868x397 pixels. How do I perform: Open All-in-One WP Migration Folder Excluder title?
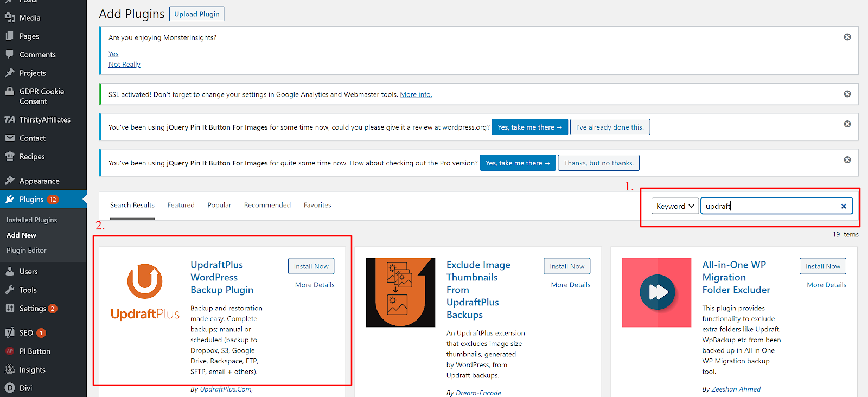736,277
